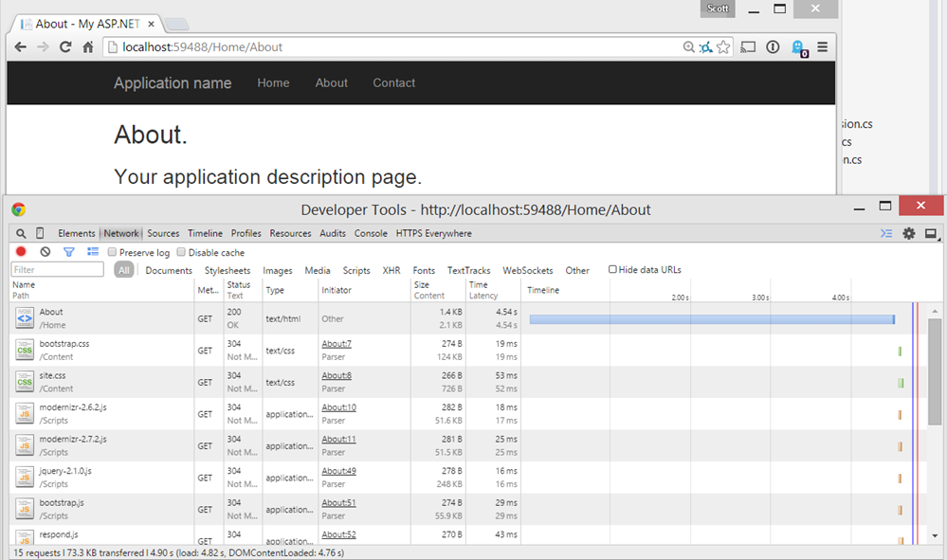Click the Timeline column header dropdown
947x560 pixels.
click(x=543, y=290)
